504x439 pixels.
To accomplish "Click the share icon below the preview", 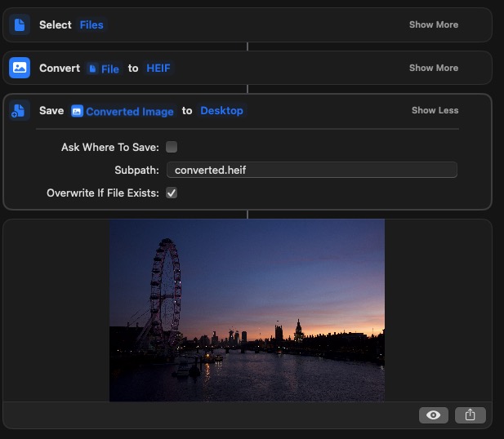I will pos(470,415).
